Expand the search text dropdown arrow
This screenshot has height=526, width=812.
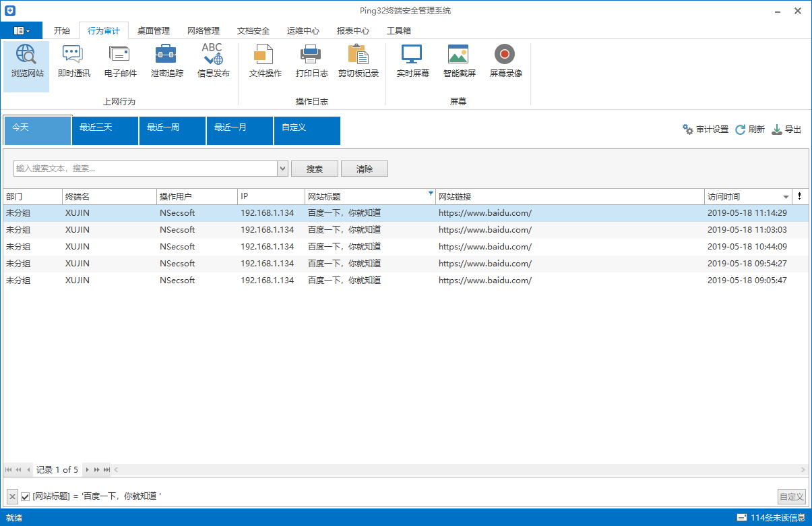tap(283, 169)
